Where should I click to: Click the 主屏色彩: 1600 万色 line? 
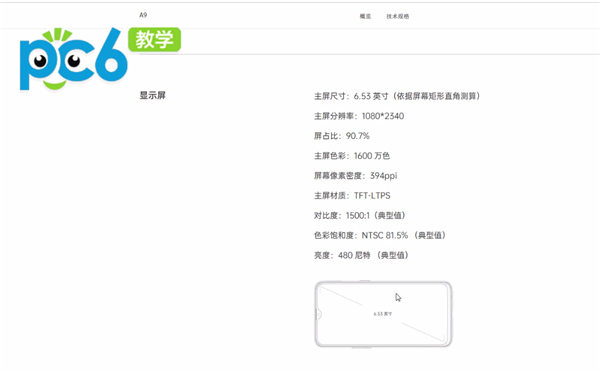(352, 156)
